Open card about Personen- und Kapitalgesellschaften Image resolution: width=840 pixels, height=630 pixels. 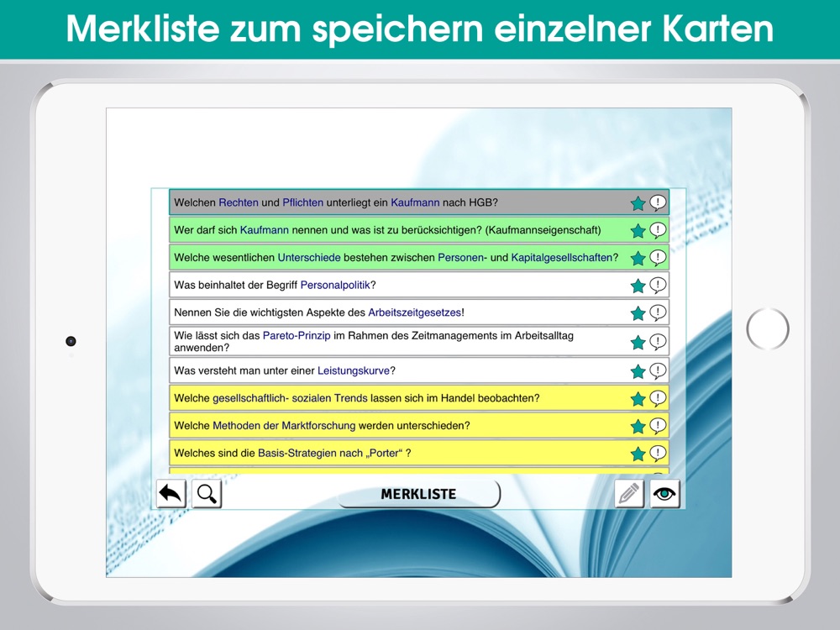[419, 258]
